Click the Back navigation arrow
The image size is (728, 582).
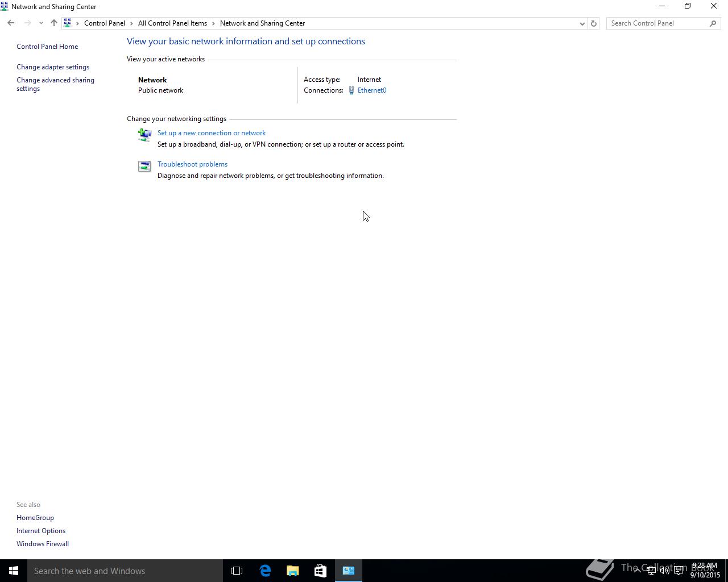pyautogui.click(x=11, y=23)
